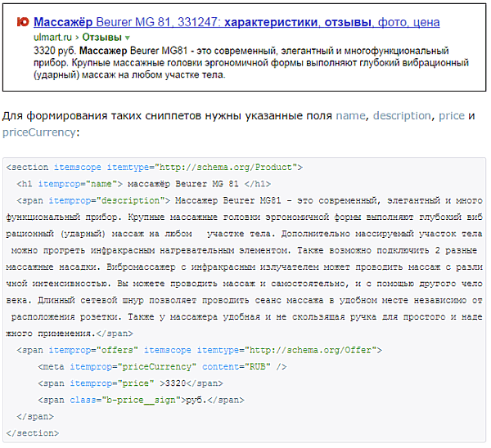Click the "name" field term in the paragraph
The width and height of the screenshot is (491, 448).
click(x=350, y=116)
